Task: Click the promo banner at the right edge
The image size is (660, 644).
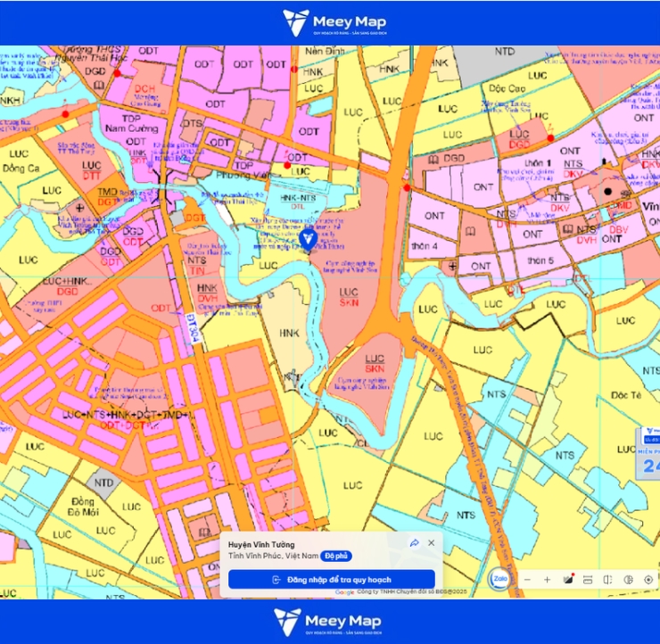Action: [648, 454]
